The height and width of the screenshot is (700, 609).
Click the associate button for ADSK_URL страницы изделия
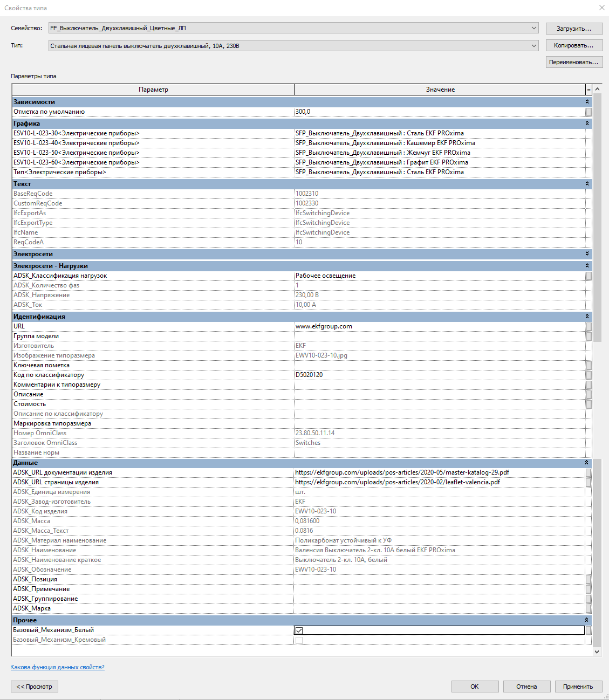(x=589, y=483)
